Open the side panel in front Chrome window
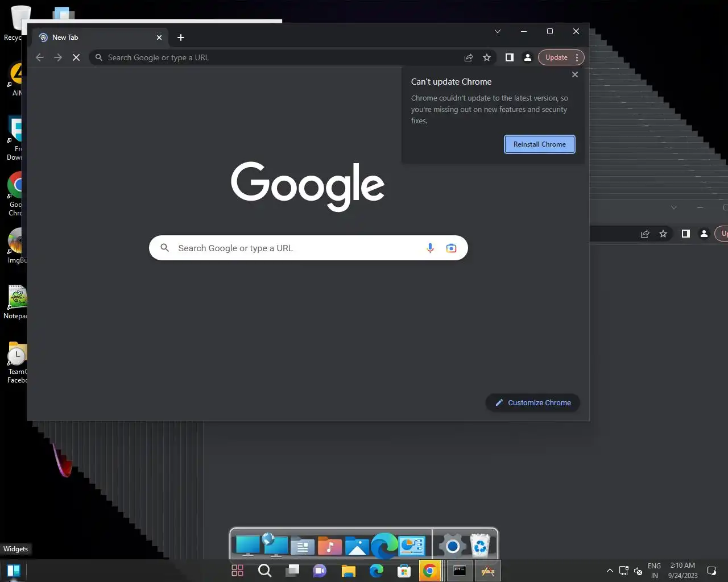Screen dimensions: 728x582 [510, 57]
